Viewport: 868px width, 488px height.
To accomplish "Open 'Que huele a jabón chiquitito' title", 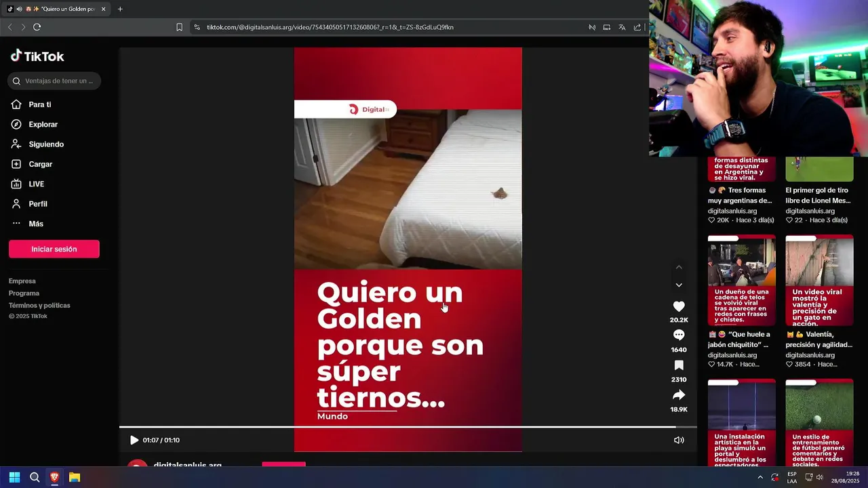I will [739, 340].
